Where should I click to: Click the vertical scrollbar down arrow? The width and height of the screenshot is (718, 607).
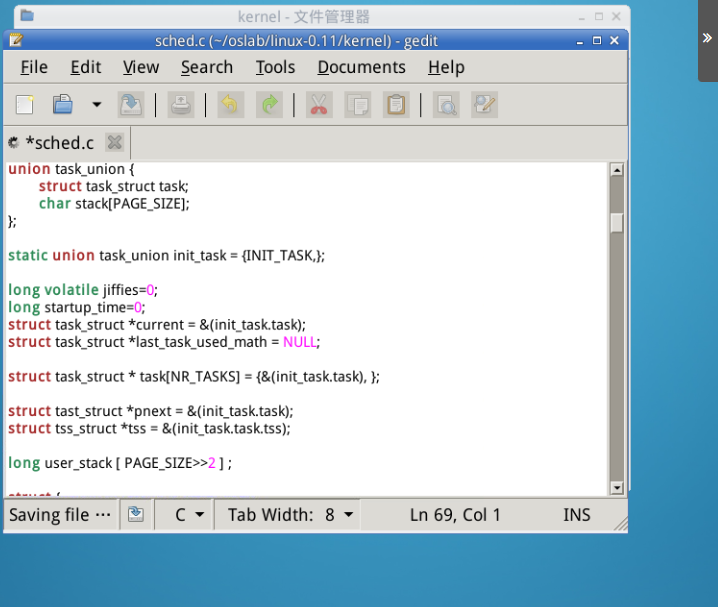pyautogui.click(x=617, y=487)
